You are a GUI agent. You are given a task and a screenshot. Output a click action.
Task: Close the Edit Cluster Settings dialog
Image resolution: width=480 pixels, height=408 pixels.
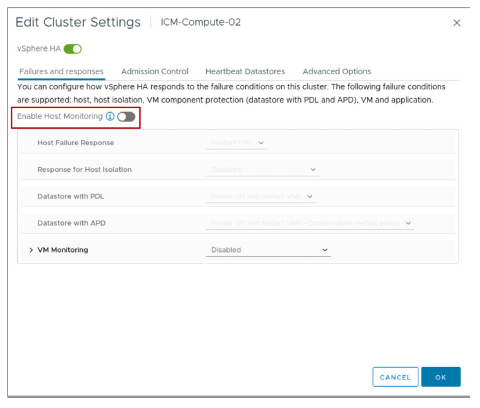(x=457, y=23)
